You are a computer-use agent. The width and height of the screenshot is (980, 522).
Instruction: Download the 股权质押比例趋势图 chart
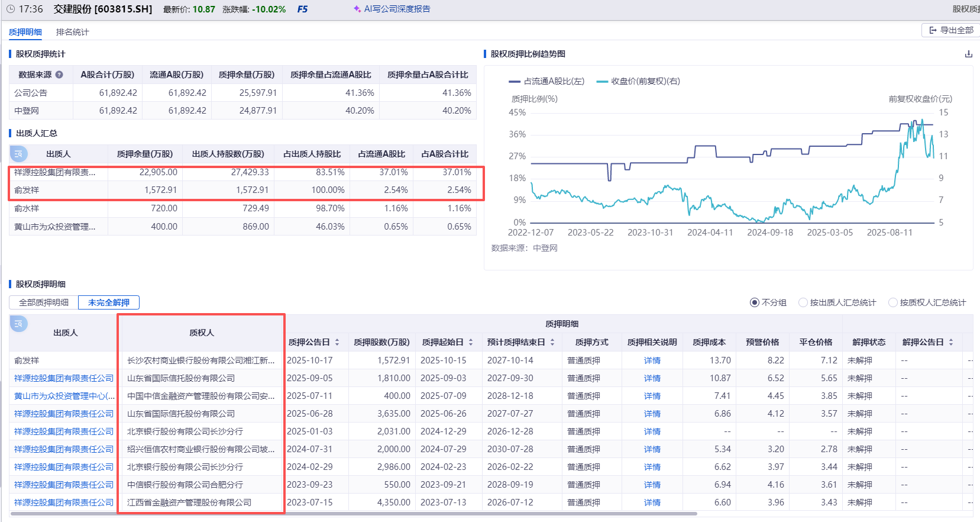coord(969,54)
